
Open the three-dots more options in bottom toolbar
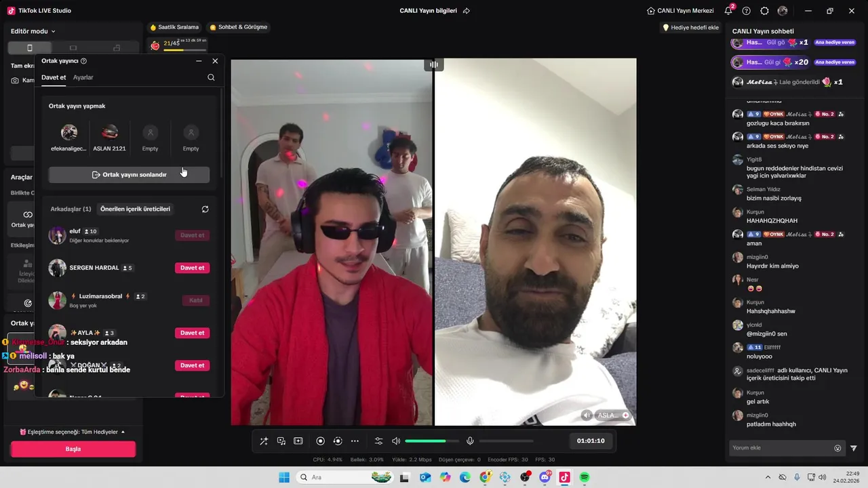pos(355,441)
